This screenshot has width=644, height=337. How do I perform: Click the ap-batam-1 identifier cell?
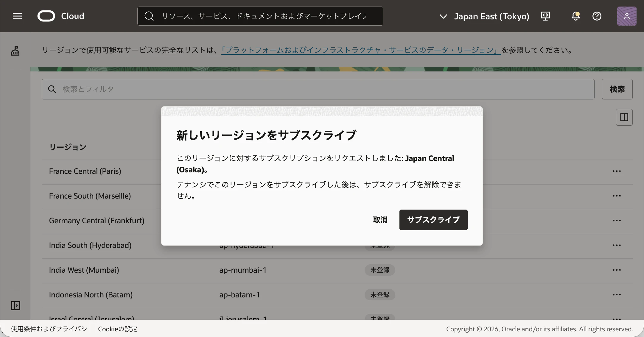[240, 295]
